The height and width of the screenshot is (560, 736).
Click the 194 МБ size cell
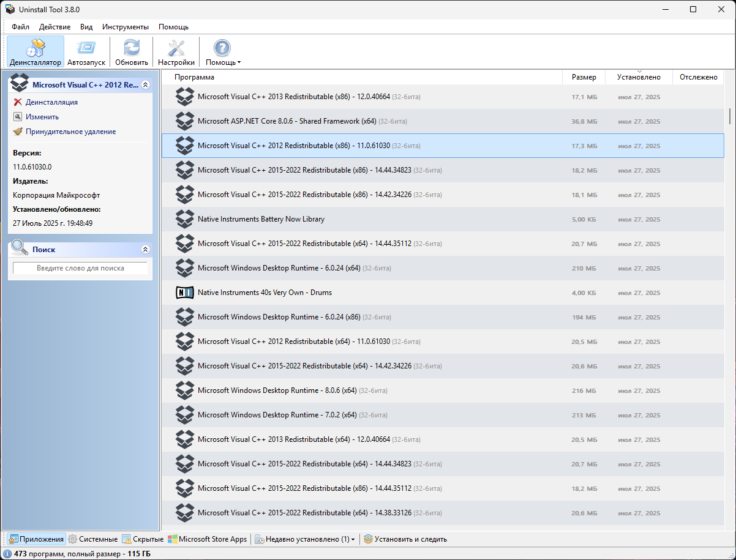pos(584,317)
